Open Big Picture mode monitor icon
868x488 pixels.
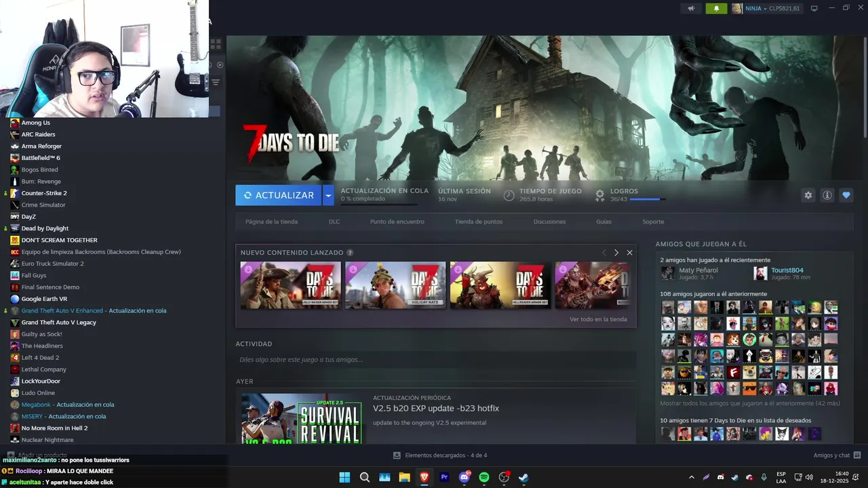[x=814, y=9]
